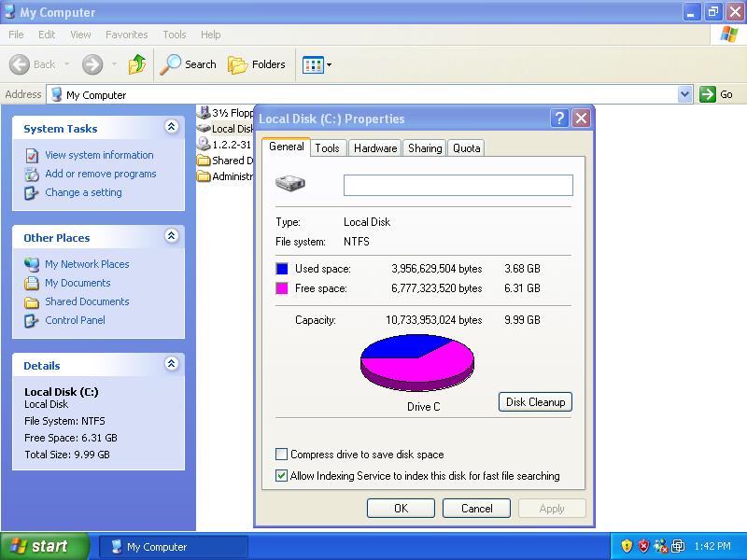747x560 pixels.
Task: Open the View menu
Action: (80, 35)
